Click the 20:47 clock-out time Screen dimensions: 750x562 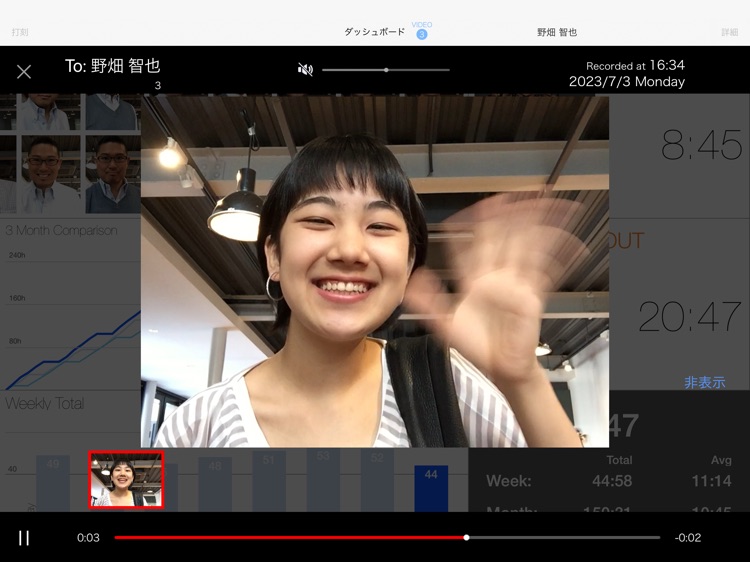[690, 316]
